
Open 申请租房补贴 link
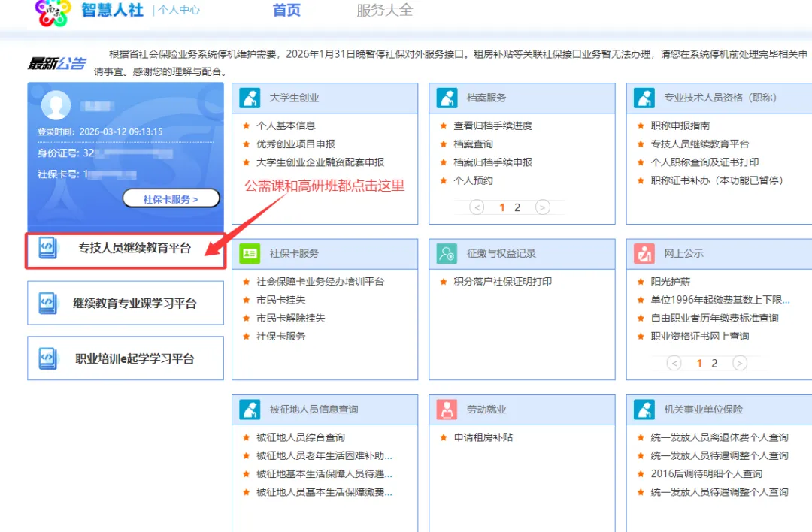pos(483,437)
